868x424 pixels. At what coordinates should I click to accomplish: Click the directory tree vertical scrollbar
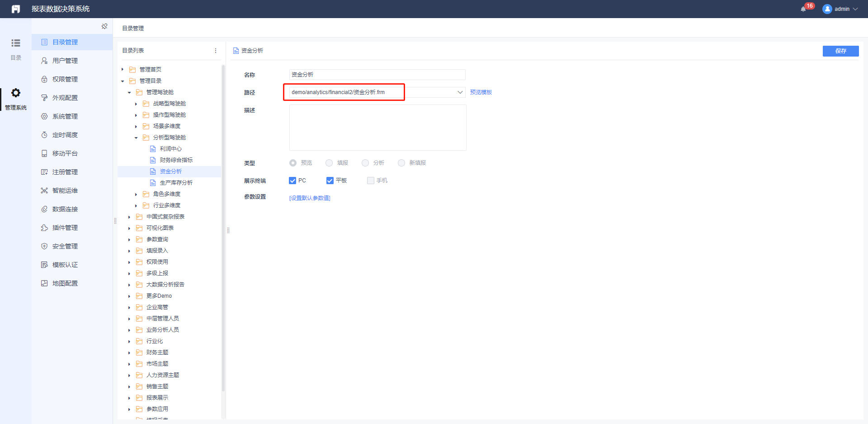click(x=223, y=228)
